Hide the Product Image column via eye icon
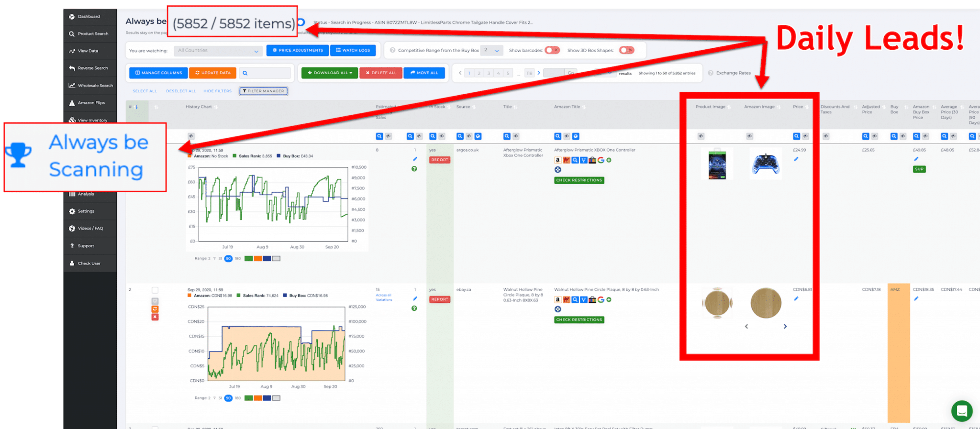Viewport: 980px width, 429px height. [701, 136]
